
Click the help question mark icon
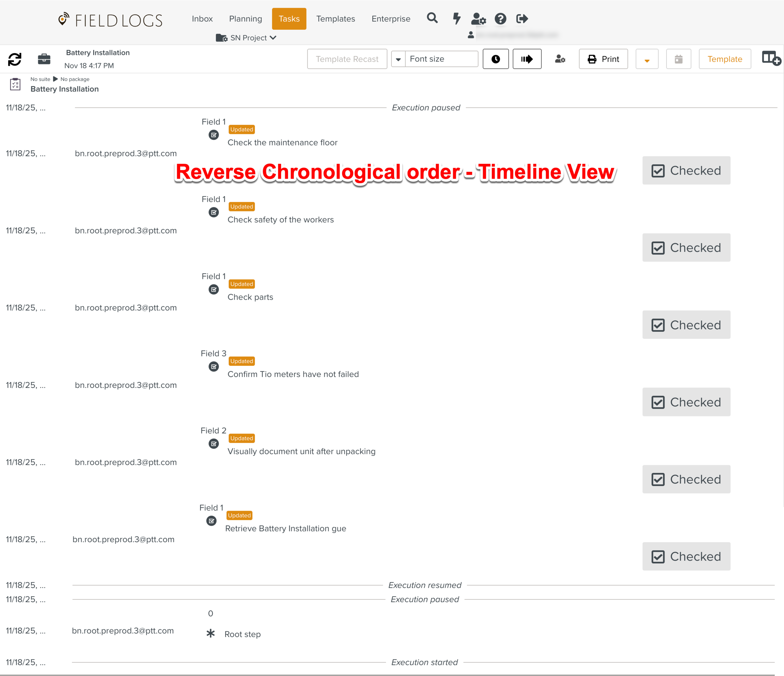[500, 18]
